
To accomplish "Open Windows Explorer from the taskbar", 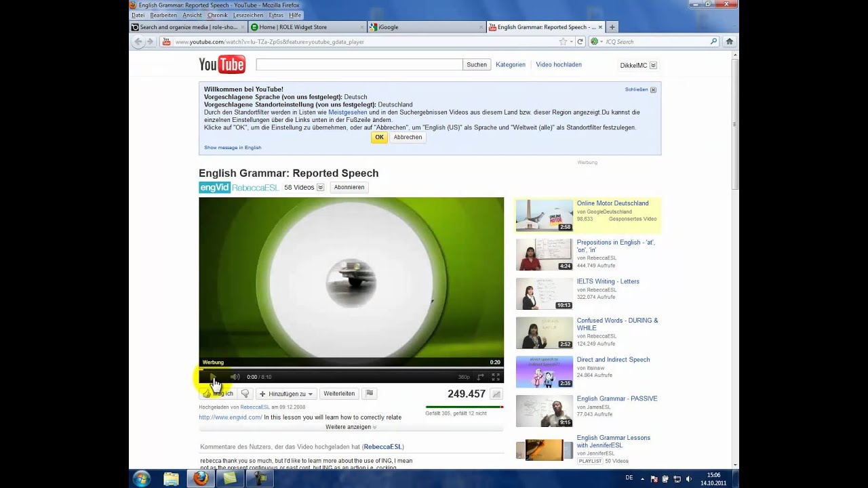I will click(x=172, y=479).
